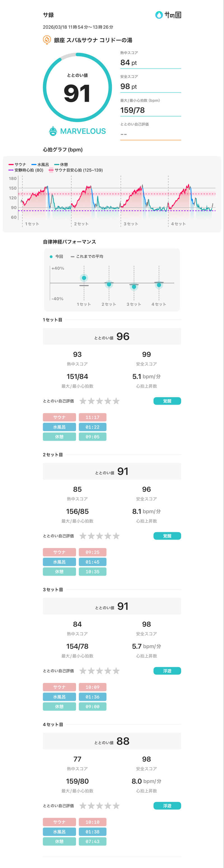This screenshot has width=224, height=868.
Task: Click the 4セット marker on heart rate graph
Action: pyautogui.click(x=178, y=224)
